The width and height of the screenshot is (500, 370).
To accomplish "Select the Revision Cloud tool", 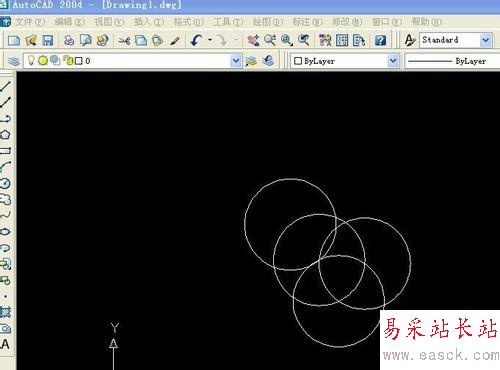I will pos(5,199).
